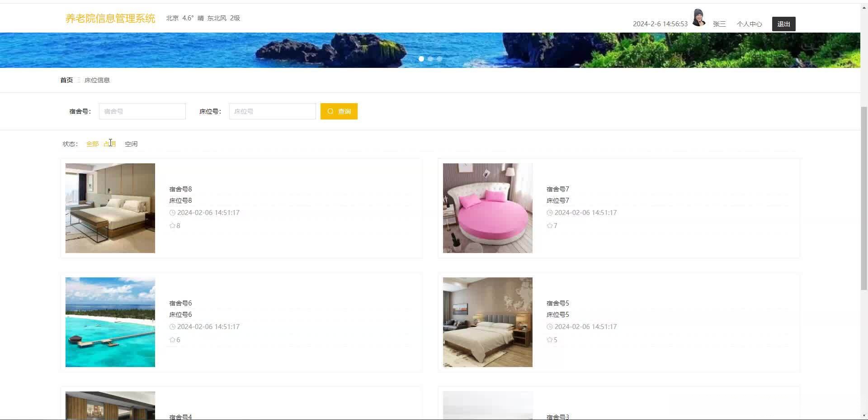Image resolution: width=868 pixels, height=420 pixels.
Task: Click the clock icon on 宿舍号5 card
Action: click(x=550, y=327)
